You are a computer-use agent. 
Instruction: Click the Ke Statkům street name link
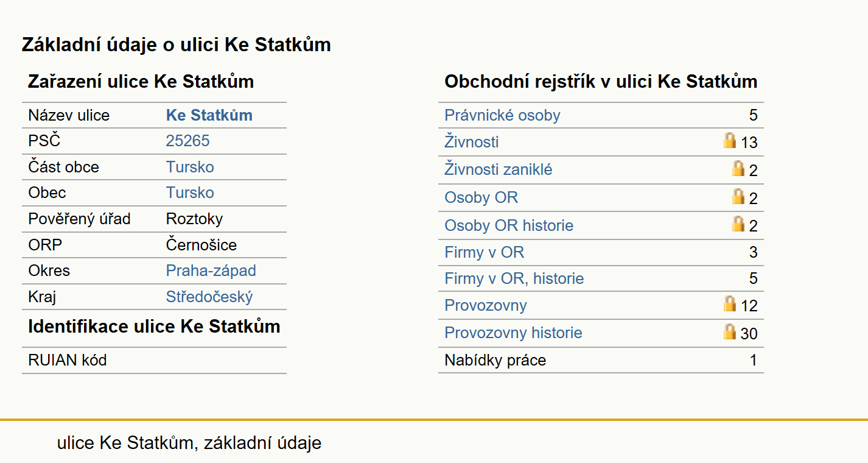209,115
